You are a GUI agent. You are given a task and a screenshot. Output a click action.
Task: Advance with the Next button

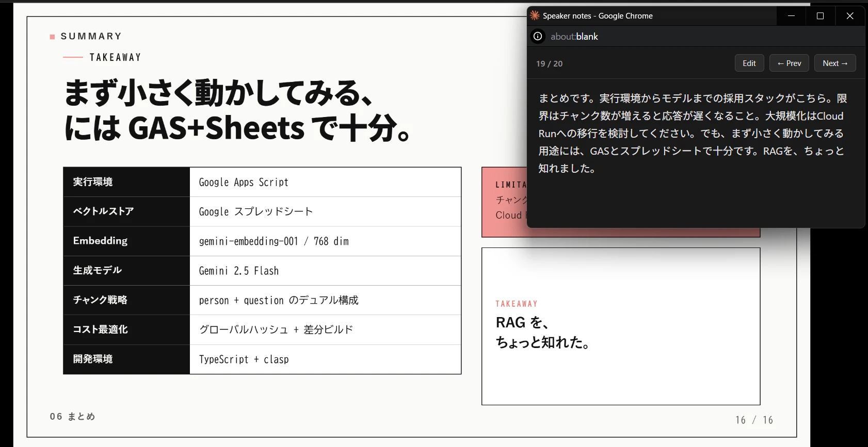[x=835, y=63]
